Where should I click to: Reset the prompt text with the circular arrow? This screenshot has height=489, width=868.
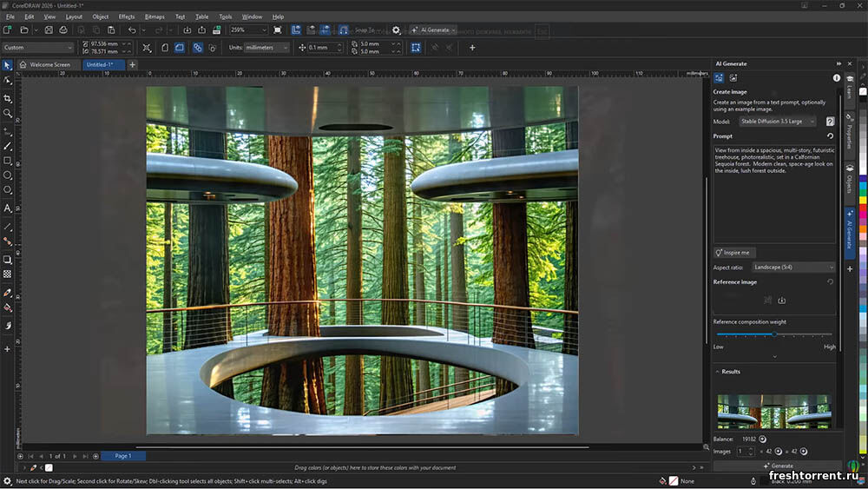click(831, 136)
